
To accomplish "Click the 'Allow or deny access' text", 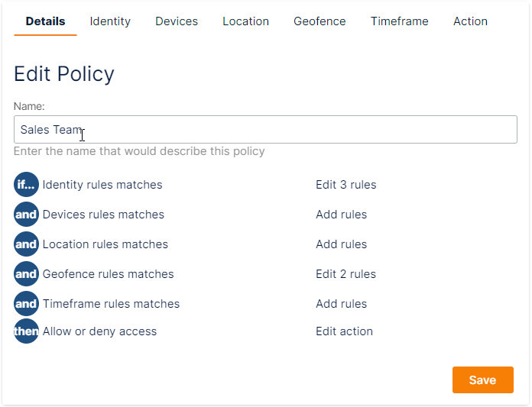I will click(99, 331).
